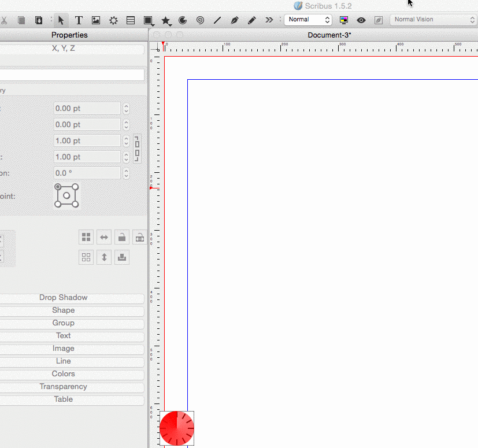The height and width of the screenshot is (448, 478).
Task: Select the Spiral tool
Action: [x=200, y=20]
